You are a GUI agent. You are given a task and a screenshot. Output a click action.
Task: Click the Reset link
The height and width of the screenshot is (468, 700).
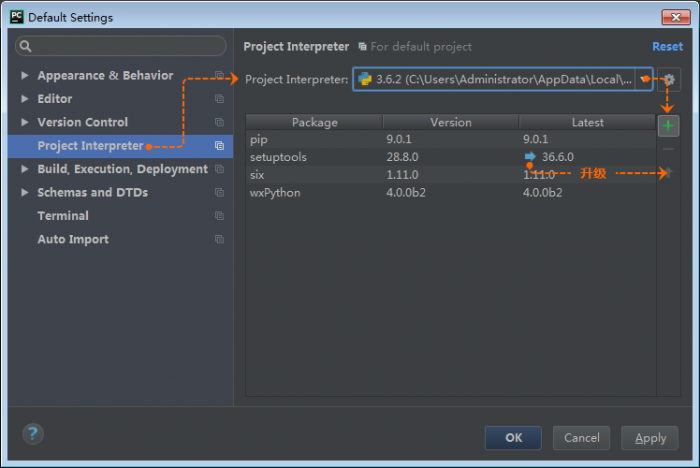(667, 47)
